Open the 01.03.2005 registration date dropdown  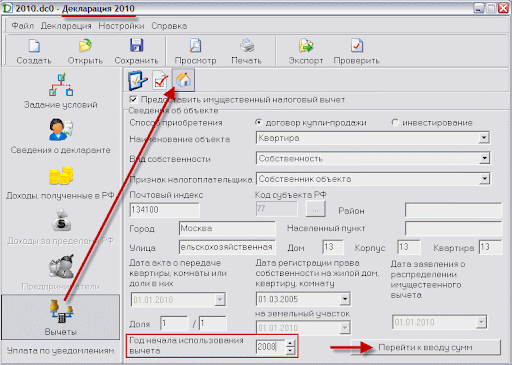click(345, 299)
